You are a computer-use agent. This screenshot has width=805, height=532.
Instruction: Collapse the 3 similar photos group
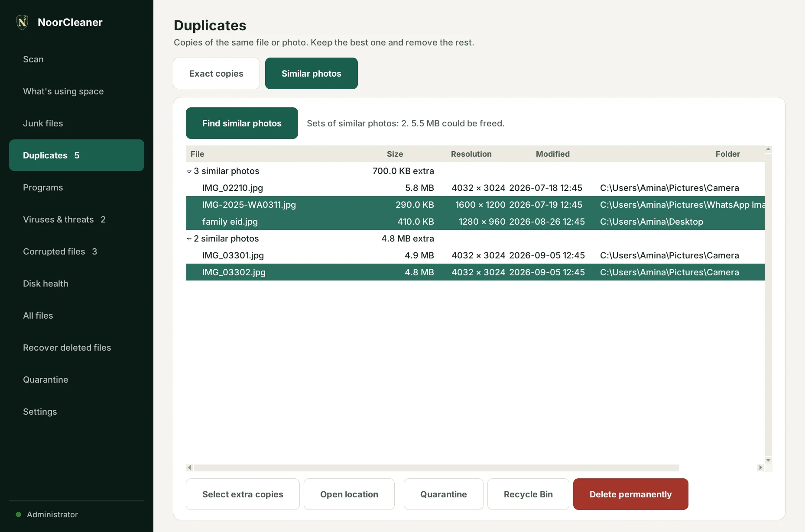pyautogui.click(x=189, y=171)
